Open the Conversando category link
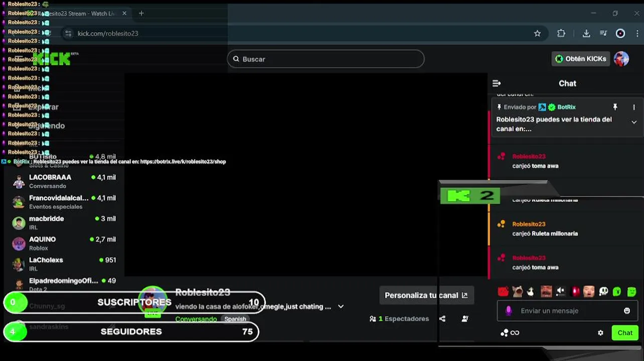Viewport: 644px width, 361px height. (196, 319)
